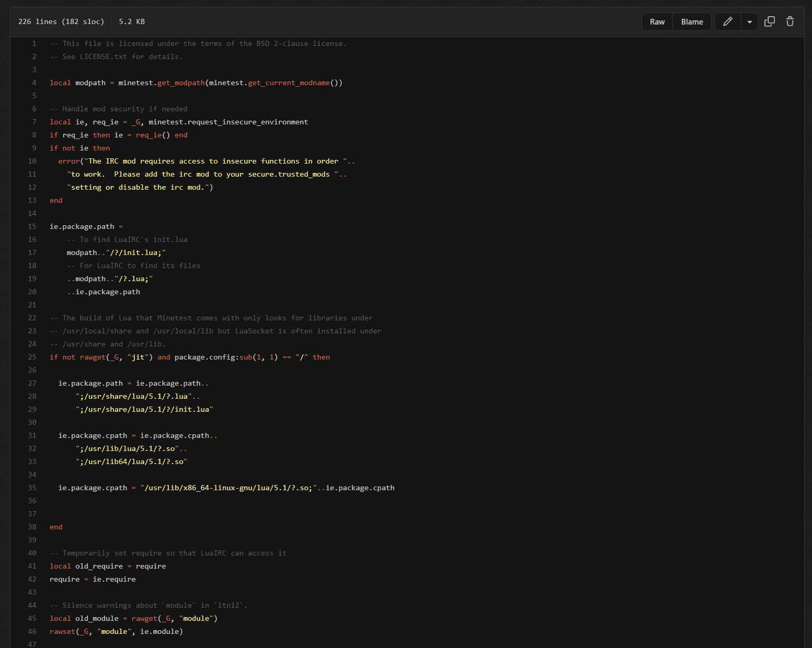Click the old_require variable on line 41
812x648 pixels.
pos(99,566)
